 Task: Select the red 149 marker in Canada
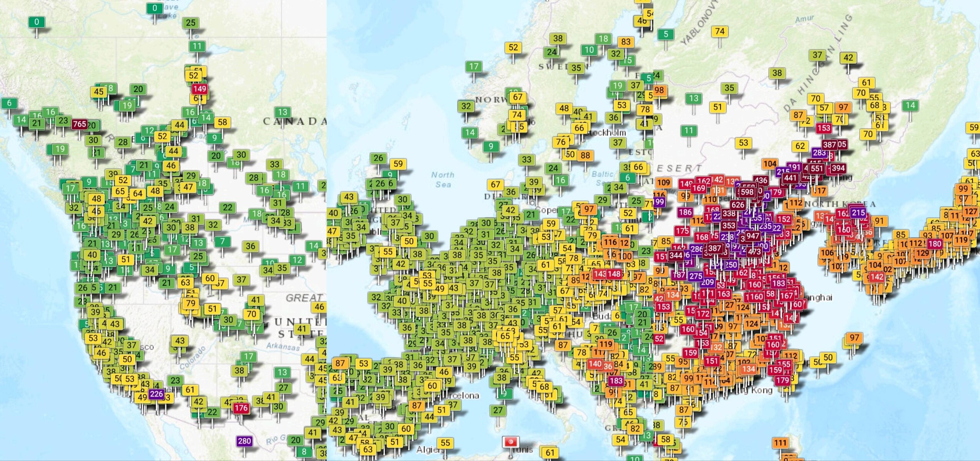pyautogui.click(x=199, y=89)
